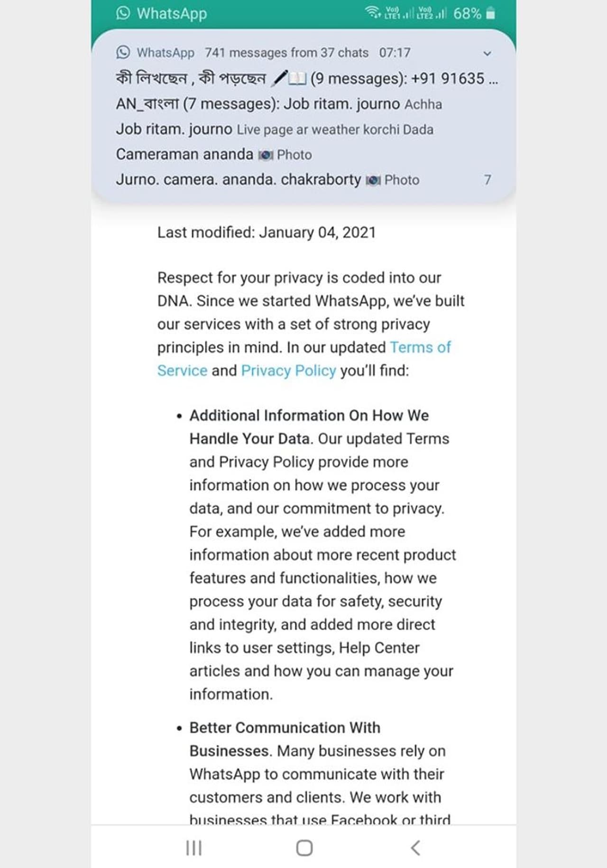Tap the WhatsApp logo in notification header
The image size is (607, 868).
[123, 52]
